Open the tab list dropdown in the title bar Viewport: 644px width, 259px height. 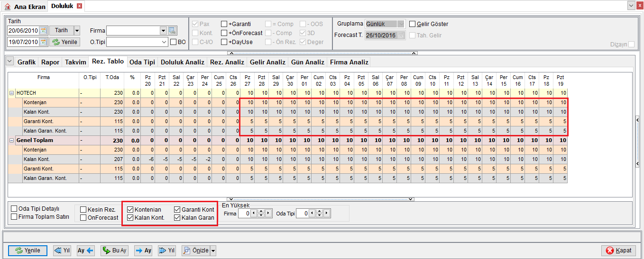pyautogui.click(x=631, y=5)
